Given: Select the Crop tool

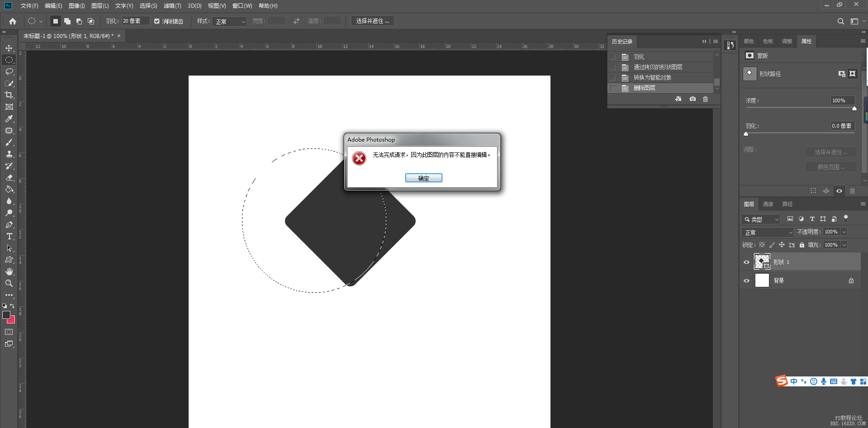Looking at the screenshot, I should click(x=9, y=95).
